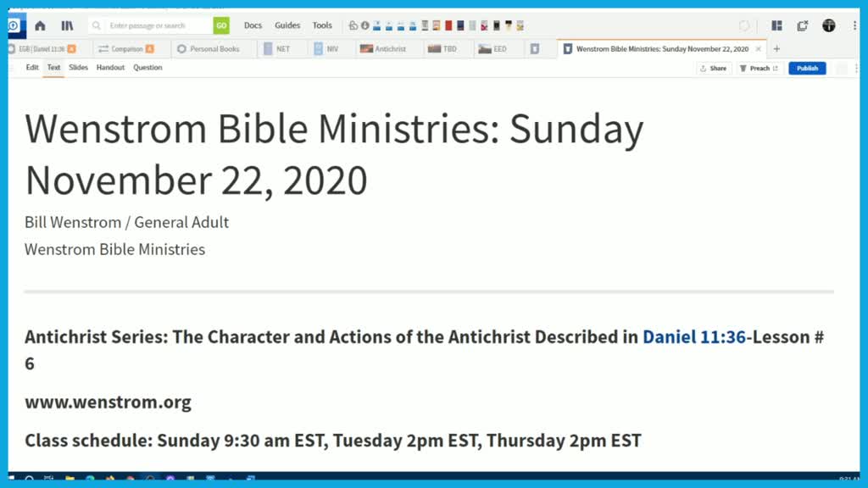
Task: Open the Daniel 11:36 reference link
Action: pyautogui.click(x=693, y=337)
